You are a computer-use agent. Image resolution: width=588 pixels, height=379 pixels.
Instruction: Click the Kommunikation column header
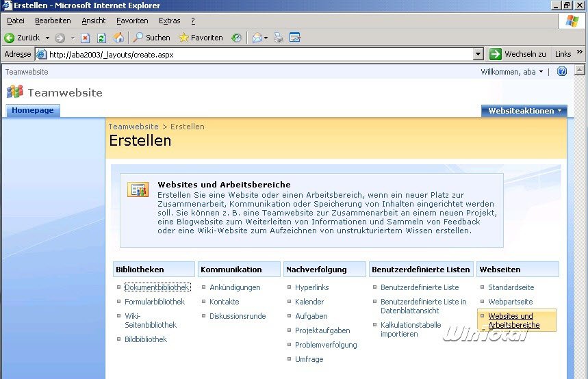pyautogui.click(x=239, y=269)
